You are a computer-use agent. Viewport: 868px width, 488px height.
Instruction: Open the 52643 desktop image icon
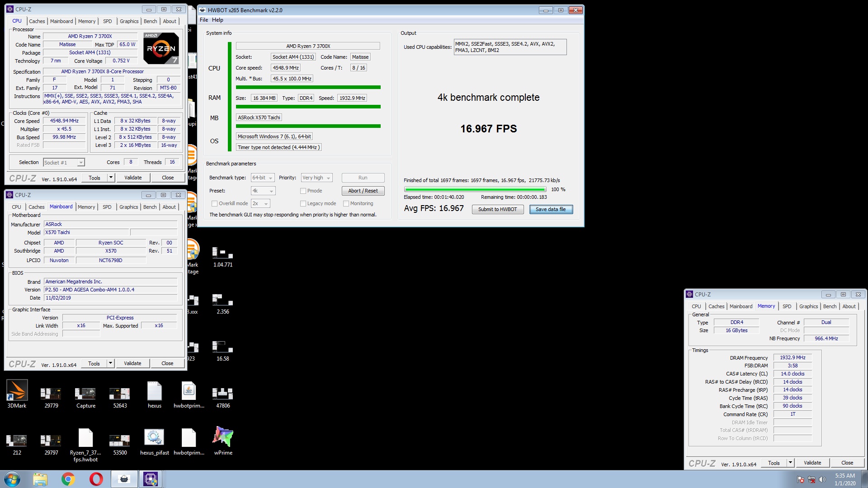tap(120, 394)
